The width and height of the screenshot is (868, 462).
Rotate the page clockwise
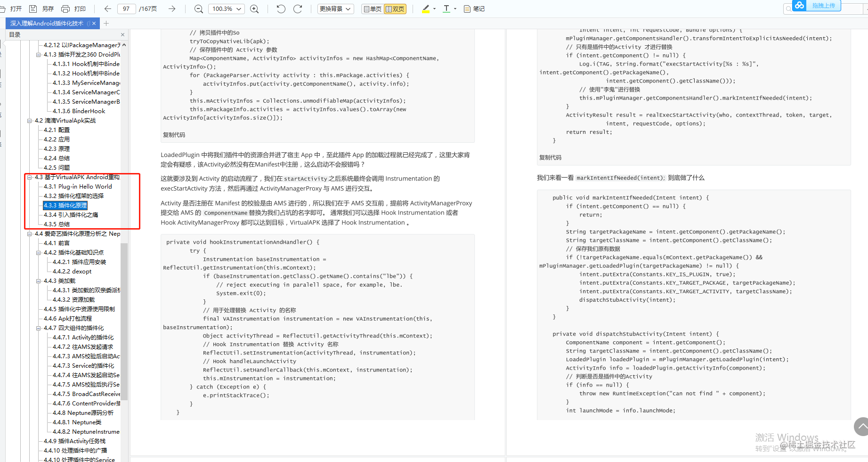[298, 8]
